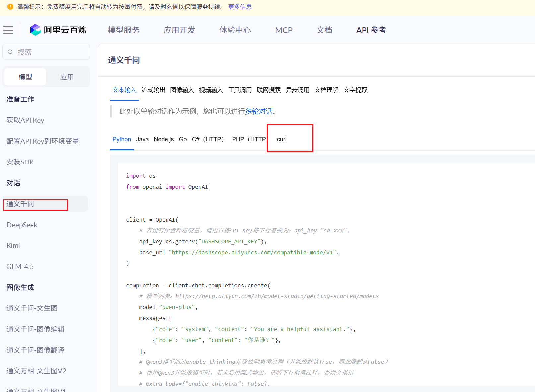
Task: Open the 应用开发 top menu
Action: tap(179, 30)
